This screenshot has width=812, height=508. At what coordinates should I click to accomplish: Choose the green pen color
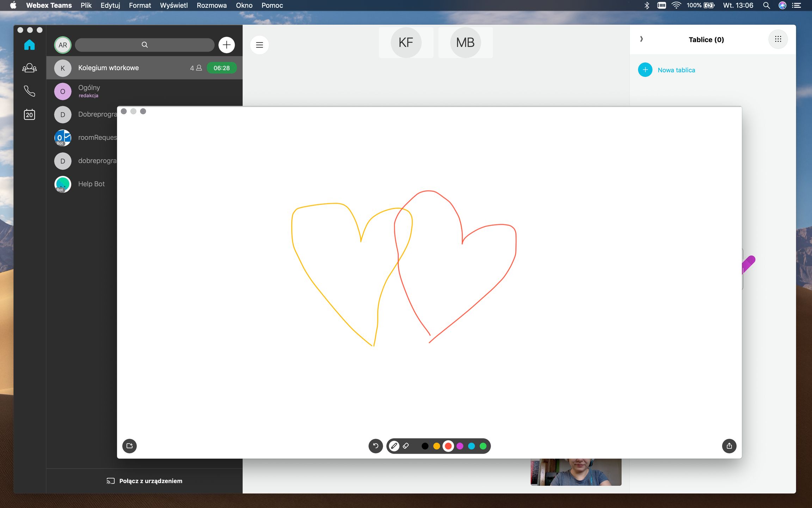(483, 446)
